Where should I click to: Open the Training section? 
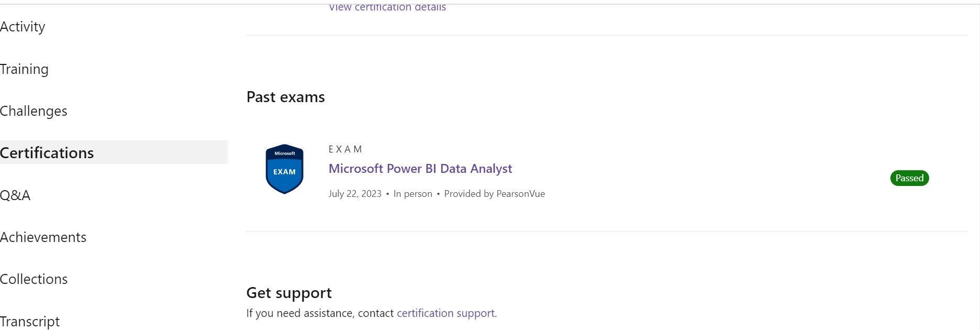tap(24, 69)
